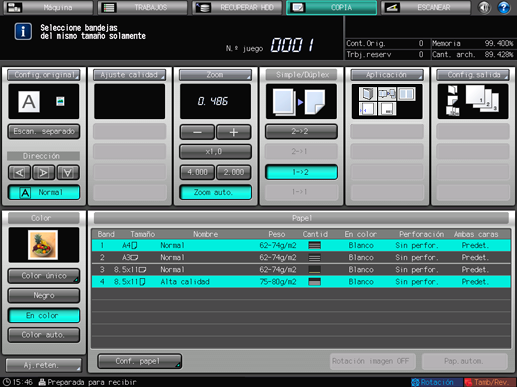Open the Color único menu
The height and width of the screenshot is (387, 517).
point(44,276)
